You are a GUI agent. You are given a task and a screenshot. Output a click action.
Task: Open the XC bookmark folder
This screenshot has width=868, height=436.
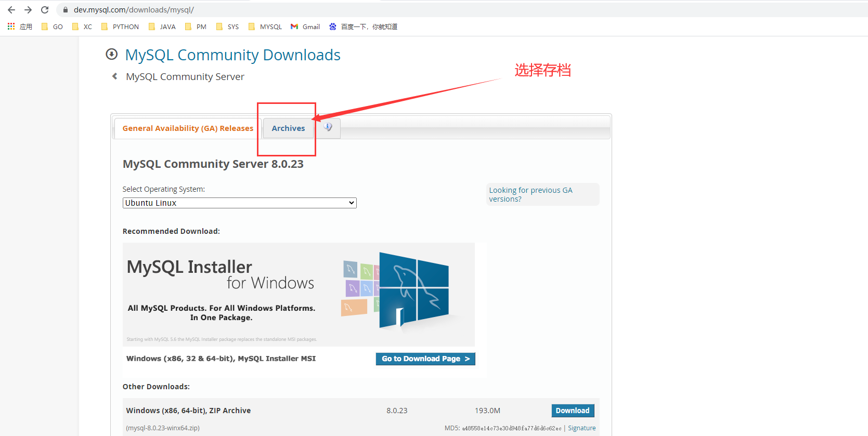[x=82, y=27]
